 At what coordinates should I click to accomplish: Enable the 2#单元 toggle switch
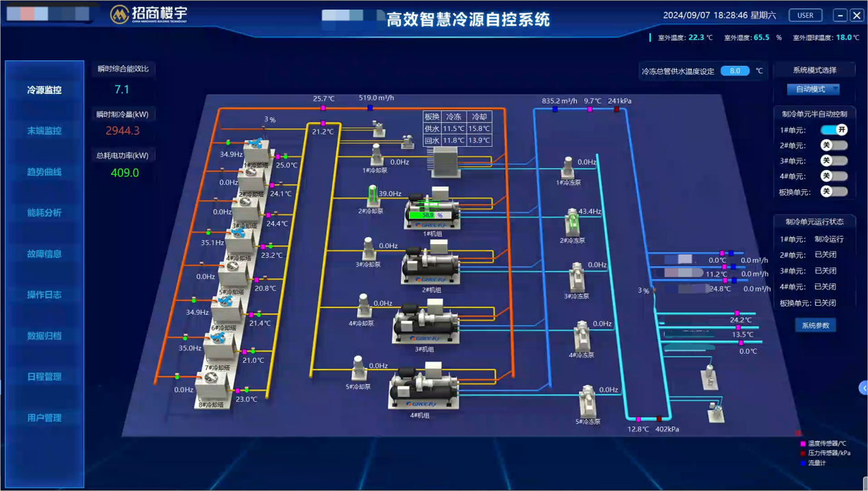coord(834,145)
